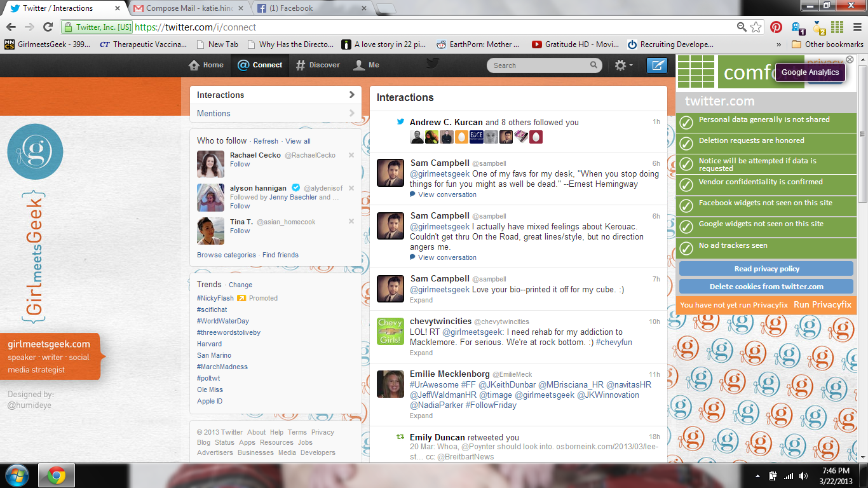Show hidden system tray icons

click(757, 476)
